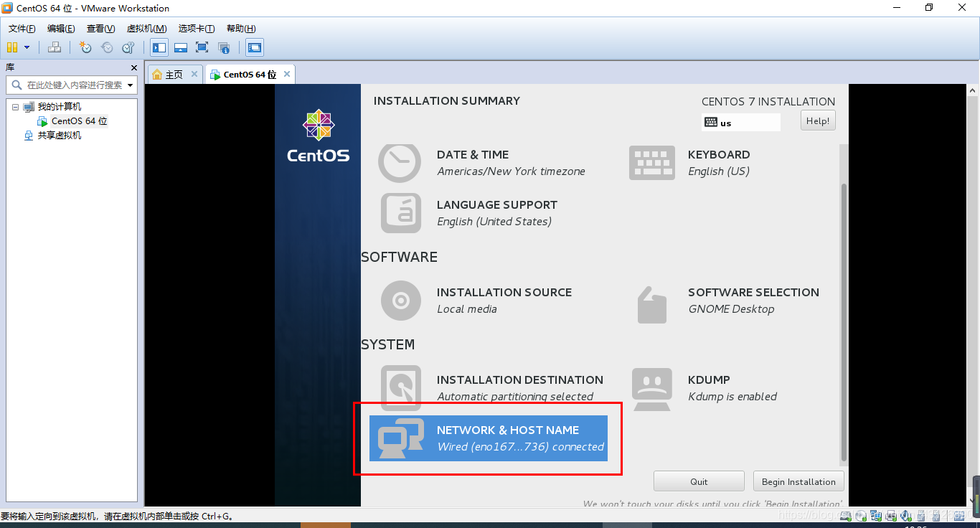Enter full screen mode icon

coord(202,47)
